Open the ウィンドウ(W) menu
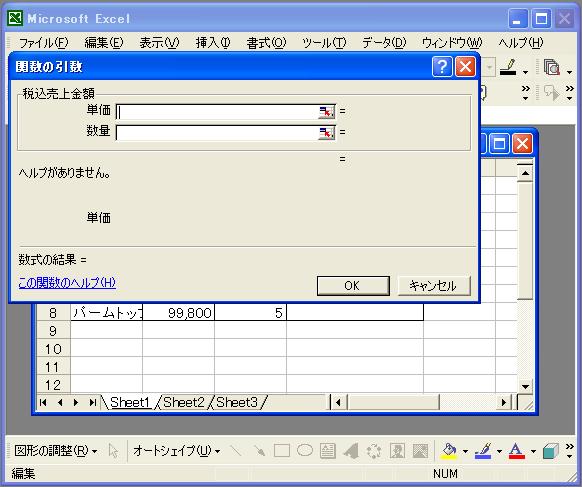This screenshot has height=487, width=582. pyautogui.click(x=452, y=43)
